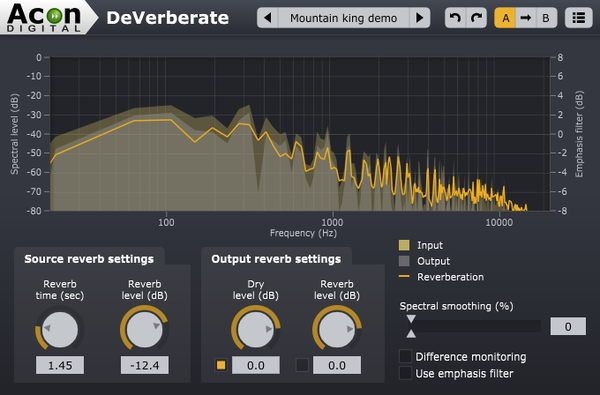Click the Output reverb settings heading
The height and width of the screenshot is (395, 600).
pos(276,259)
